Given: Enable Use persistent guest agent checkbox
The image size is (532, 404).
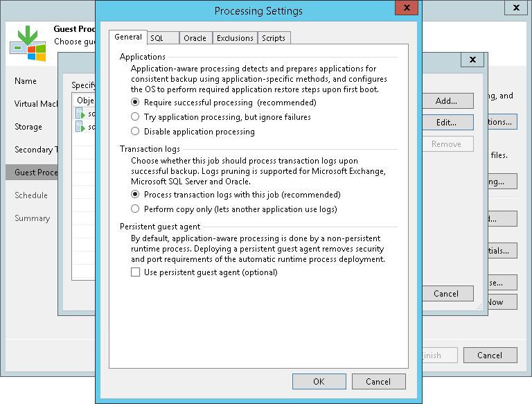Looking at the screenshot, I should pyautogui.click(x=135, y=272).
